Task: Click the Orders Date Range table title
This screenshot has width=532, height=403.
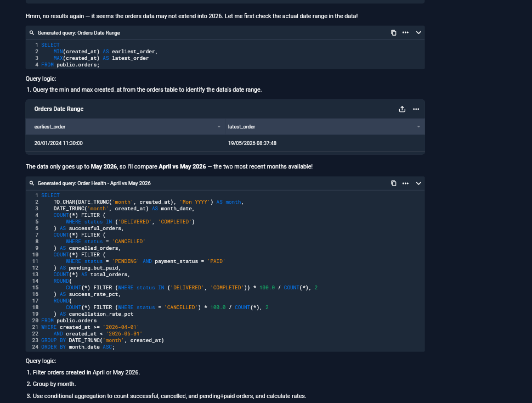Action: pos(59,109)
